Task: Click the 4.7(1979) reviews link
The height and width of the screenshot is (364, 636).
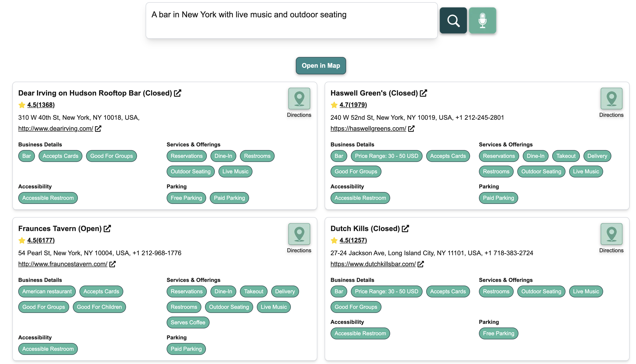Action: coord(353,105)
